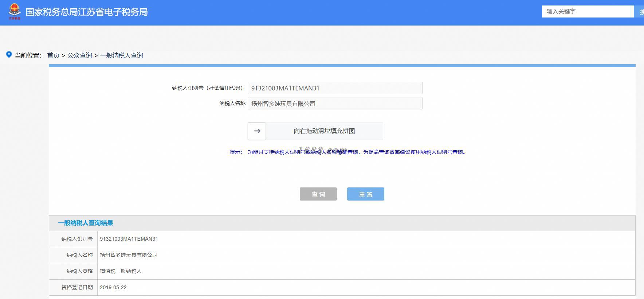Select result value 增值税一般纳税人
Screen dimensions: 644x299
[x=121, y=271]
